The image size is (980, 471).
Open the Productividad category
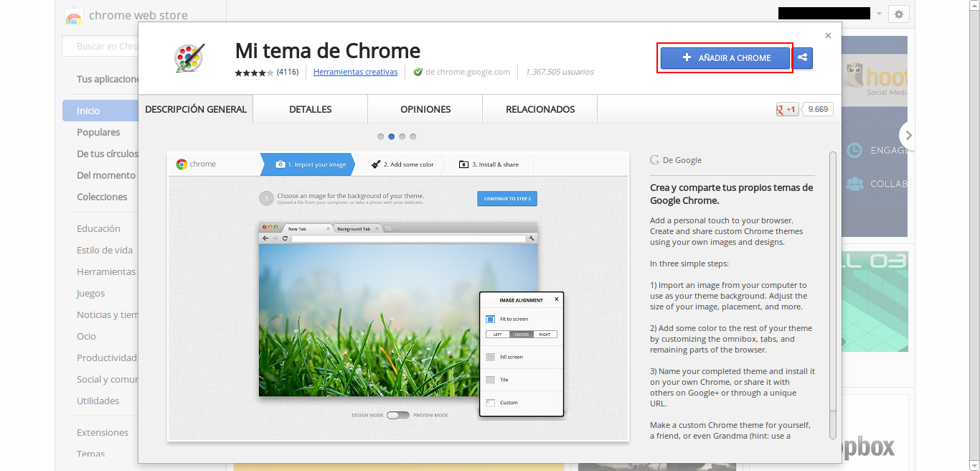coord(107,358)
